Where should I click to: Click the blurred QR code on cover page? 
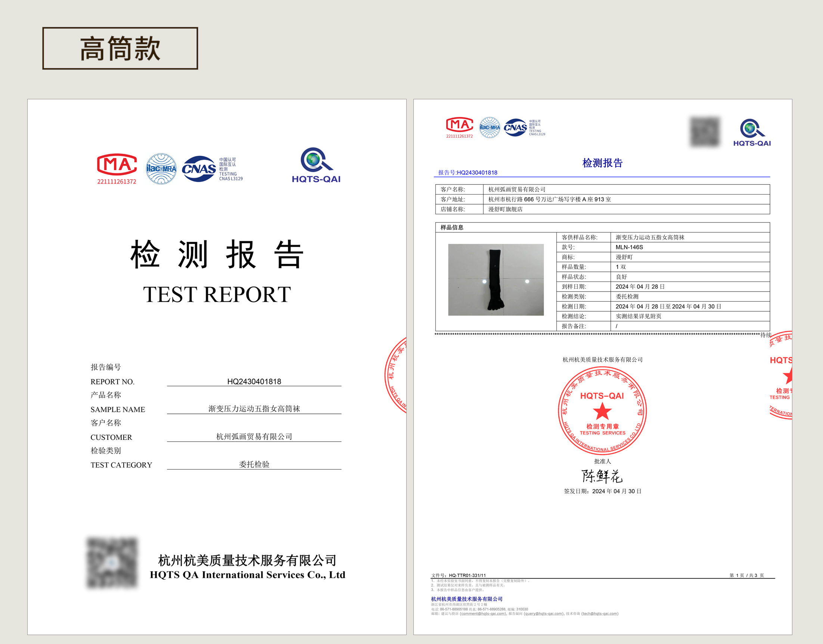[x=112, y=563]
